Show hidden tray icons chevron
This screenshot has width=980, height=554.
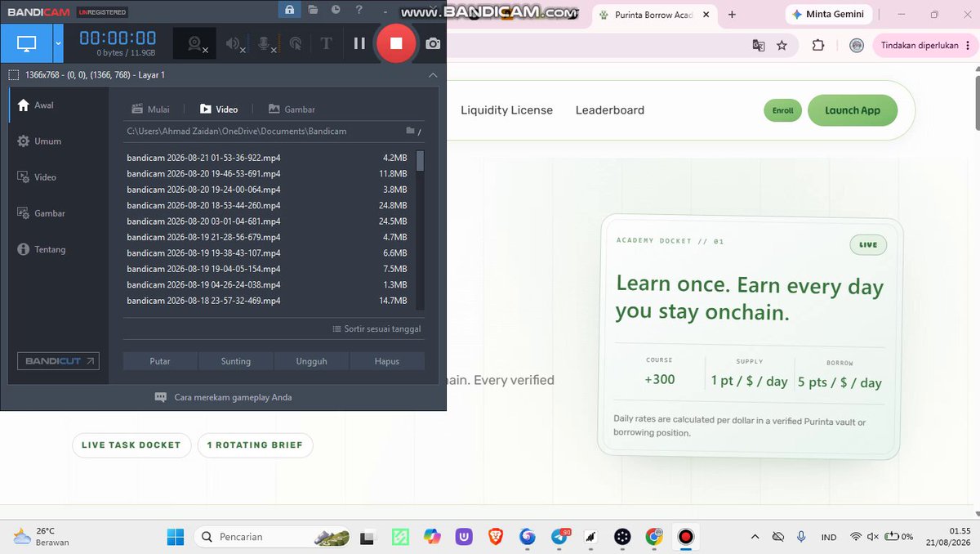[755, 537]
